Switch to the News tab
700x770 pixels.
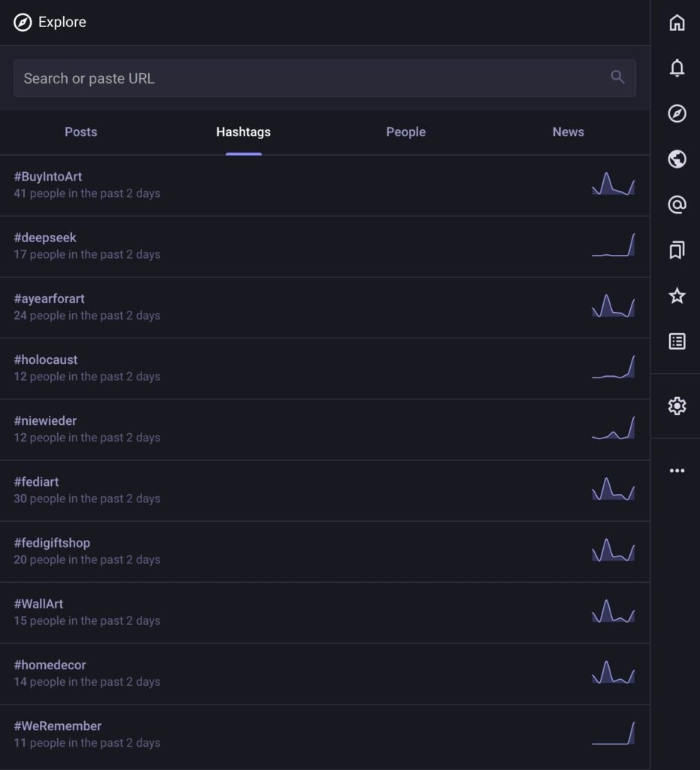(568, 132)
